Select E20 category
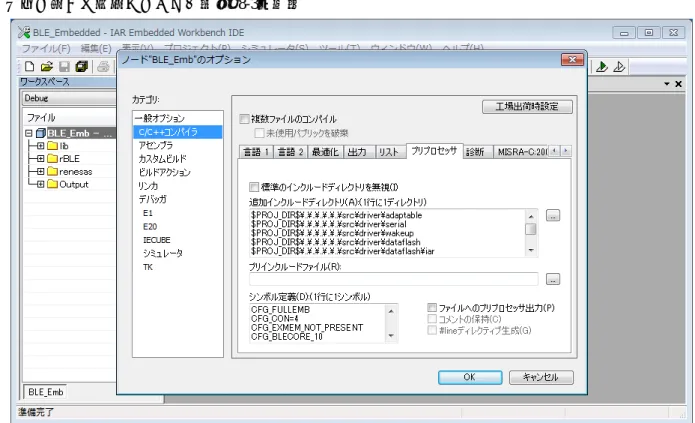The height and width of the screenshot is (423, 695). point(150,227)
